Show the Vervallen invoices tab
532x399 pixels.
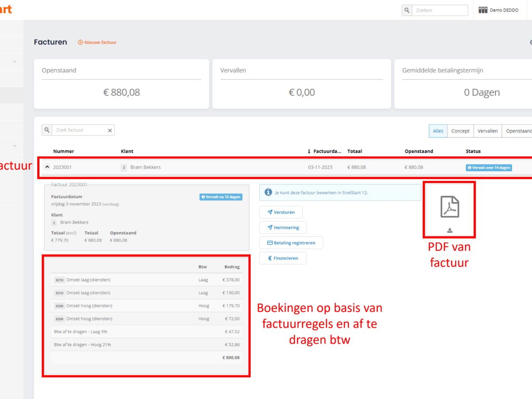tap(487, 131)
